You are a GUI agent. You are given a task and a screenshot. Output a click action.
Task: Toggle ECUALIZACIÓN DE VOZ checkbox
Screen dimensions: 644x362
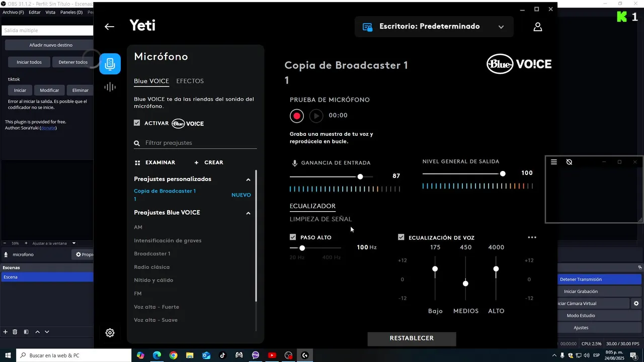pos(401,237)
